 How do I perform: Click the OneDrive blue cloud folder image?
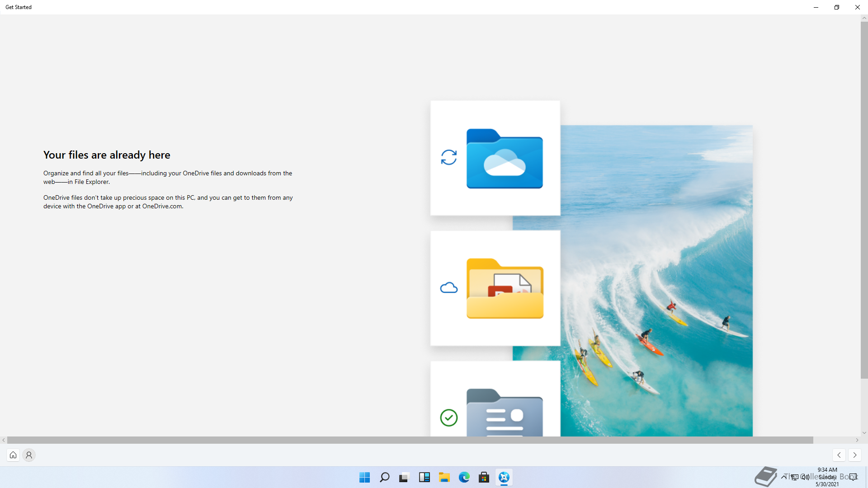tap(505, 159)
